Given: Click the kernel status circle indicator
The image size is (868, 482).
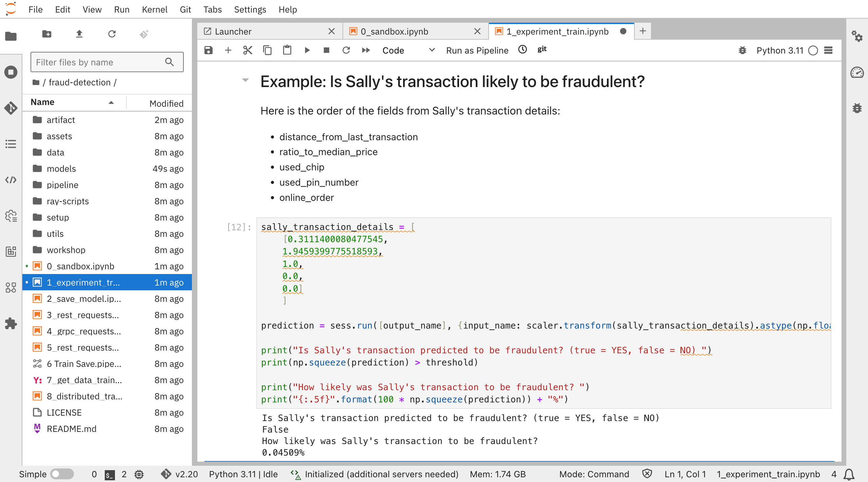Looking at the screenshot, I should [813, 50].
